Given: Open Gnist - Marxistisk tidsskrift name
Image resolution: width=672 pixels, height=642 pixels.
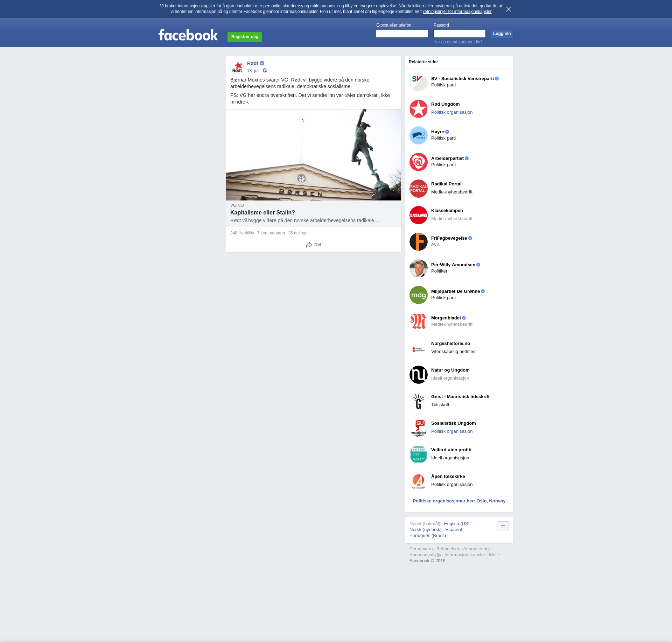Looking at the screenshot, I should pyautogui.click(x=460, y=397).
